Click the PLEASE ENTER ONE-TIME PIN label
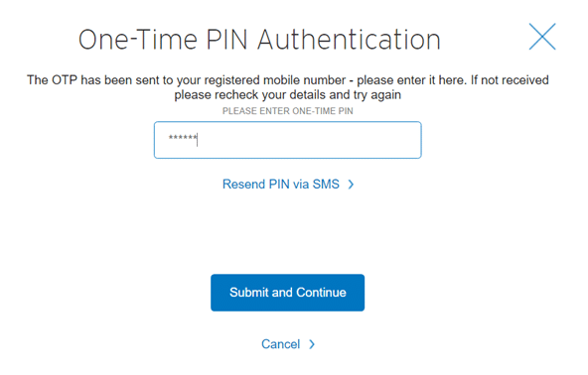 point(288,111)
